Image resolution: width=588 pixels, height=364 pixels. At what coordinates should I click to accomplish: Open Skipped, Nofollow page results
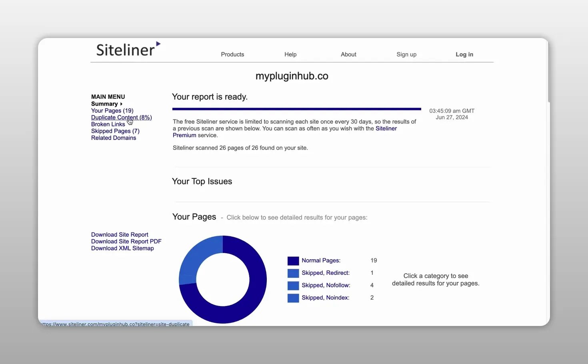[x=326, y=285]
